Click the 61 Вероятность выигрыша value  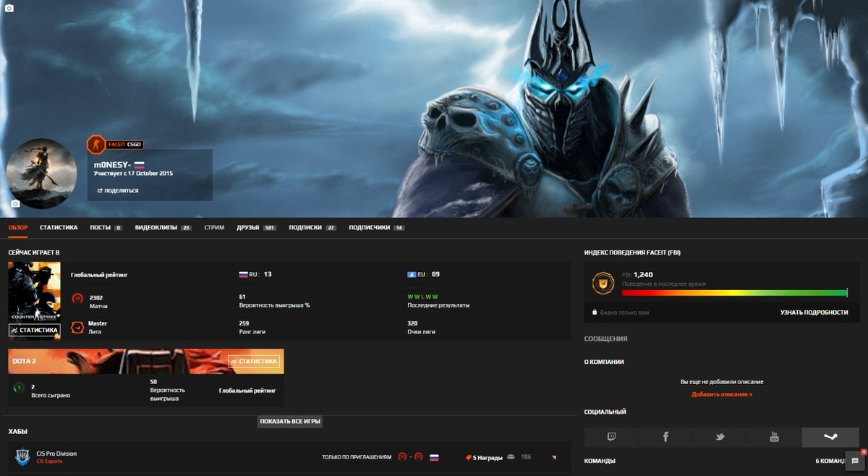pyautogui.click(x=242, y=297)
